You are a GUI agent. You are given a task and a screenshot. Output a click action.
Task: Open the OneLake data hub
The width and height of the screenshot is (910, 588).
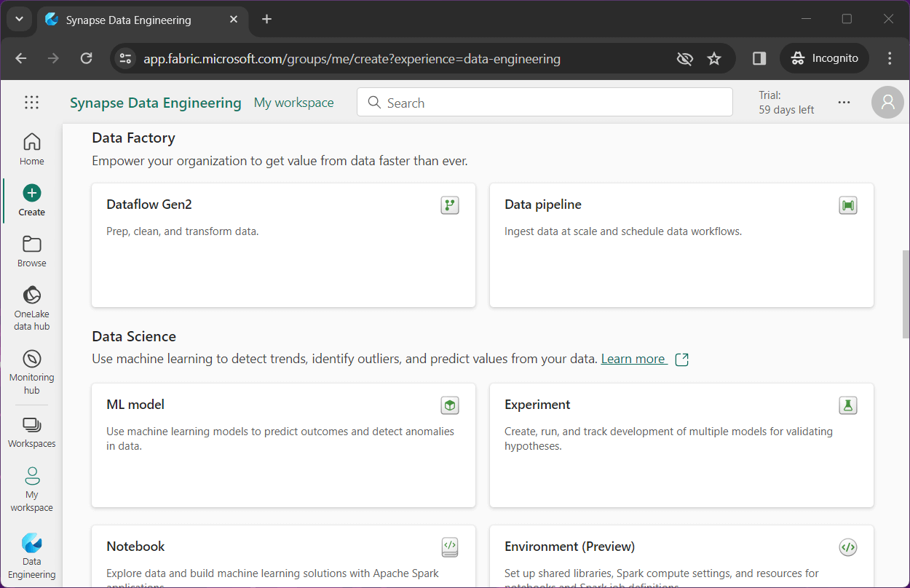pyautogui.click(x=32, y=308)
